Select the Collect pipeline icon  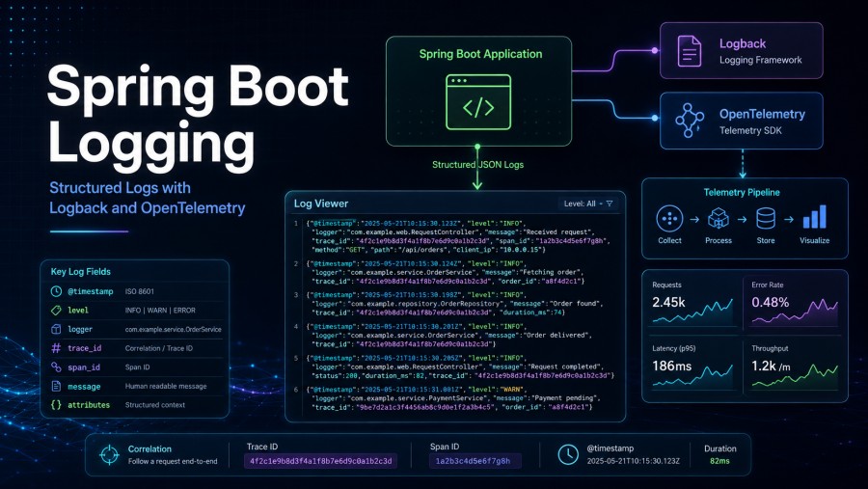click(669, 219)
